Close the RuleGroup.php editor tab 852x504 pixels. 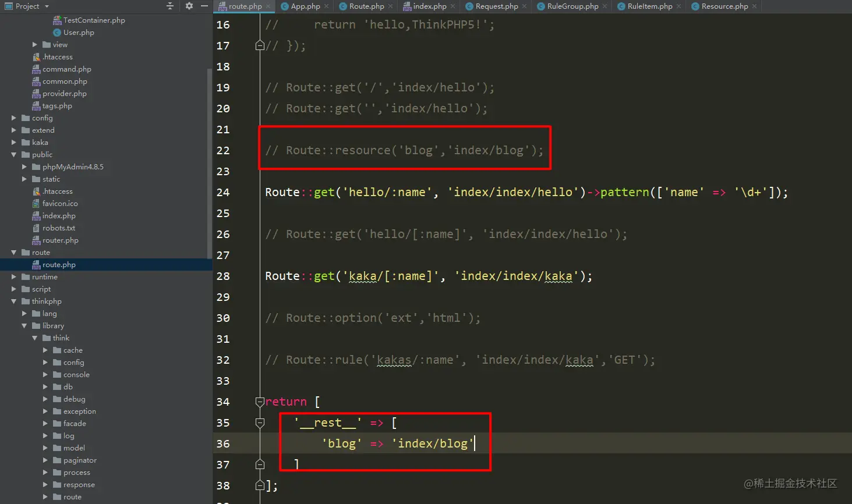tap(605, 6)
